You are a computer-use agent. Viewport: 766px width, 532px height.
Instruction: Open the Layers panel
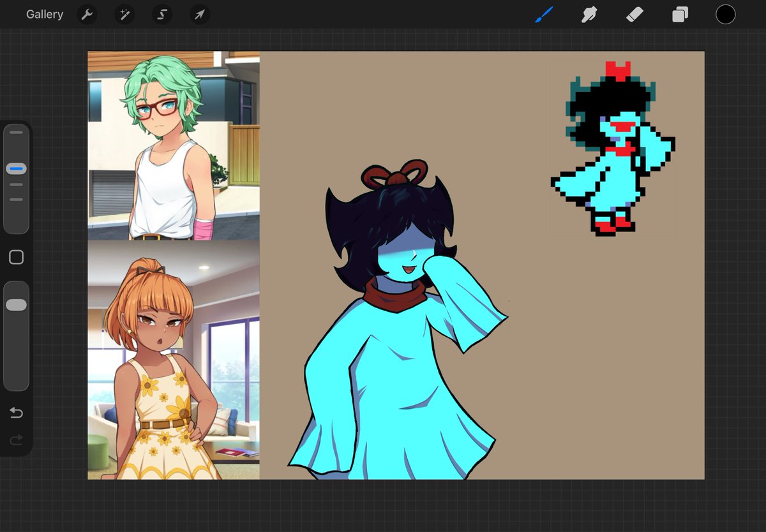tap(680, 14)
